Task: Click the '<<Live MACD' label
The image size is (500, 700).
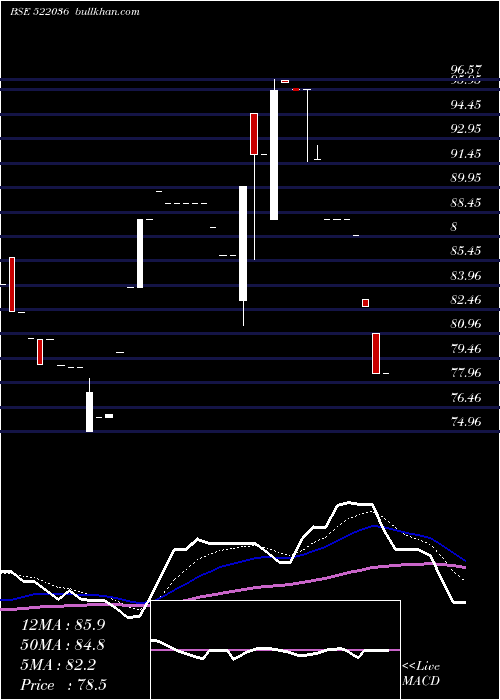Action: click(x=421, y=674)
